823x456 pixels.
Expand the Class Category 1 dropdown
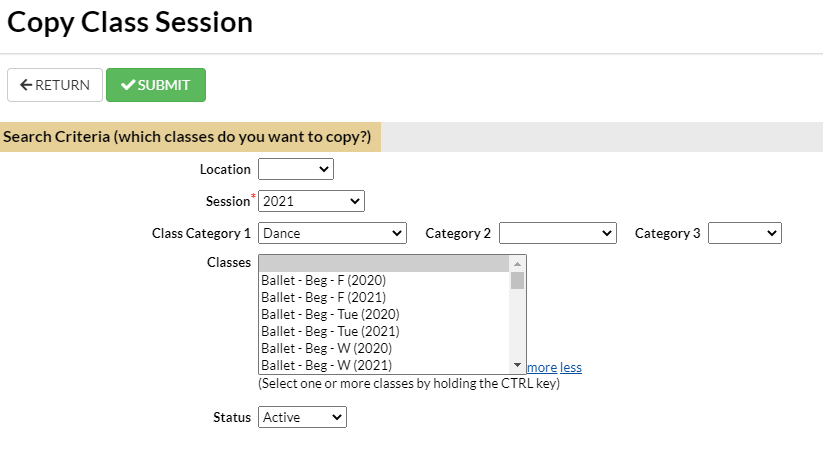click(332, 233)
